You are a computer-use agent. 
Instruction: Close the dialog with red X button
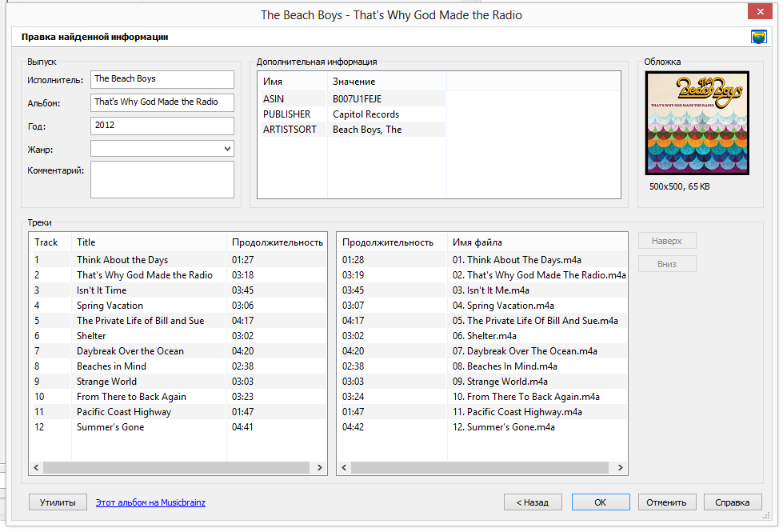pos(760,11)
